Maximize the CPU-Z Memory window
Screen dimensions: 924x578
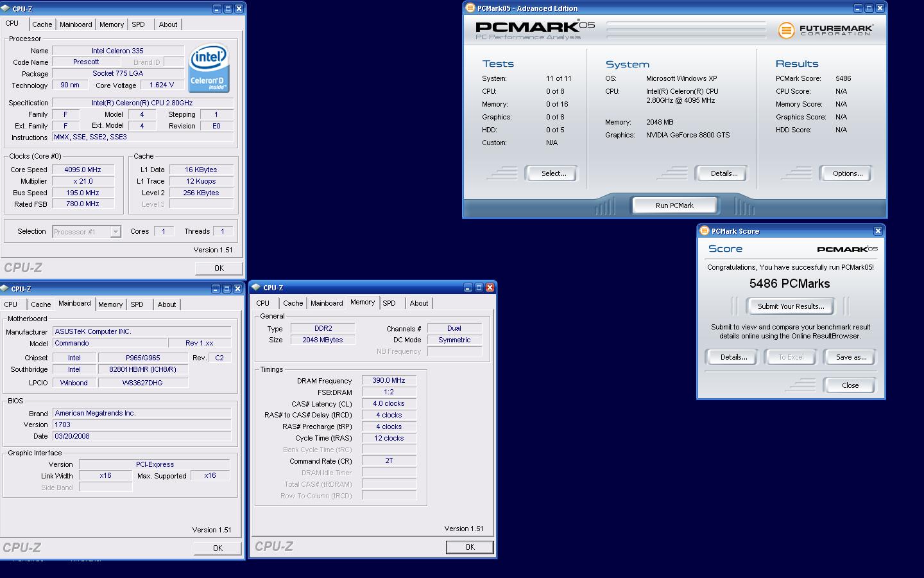point(479,288)
